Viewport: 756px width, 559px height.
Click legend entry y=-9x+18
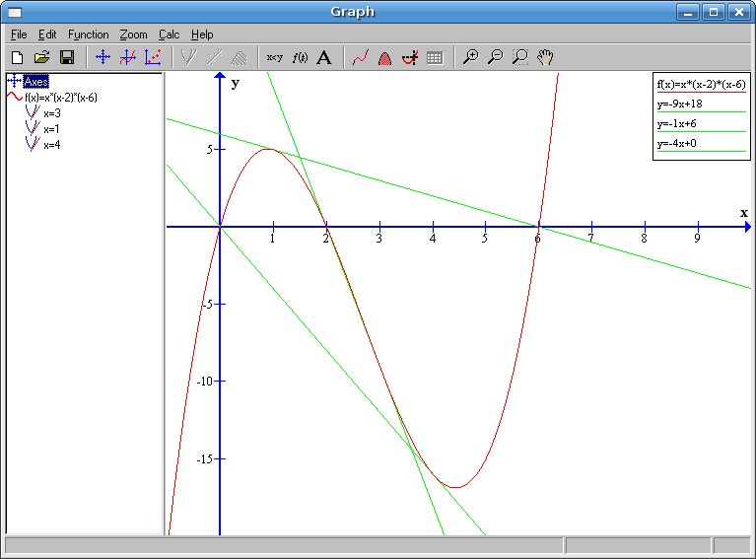click(x=680, y=105)
